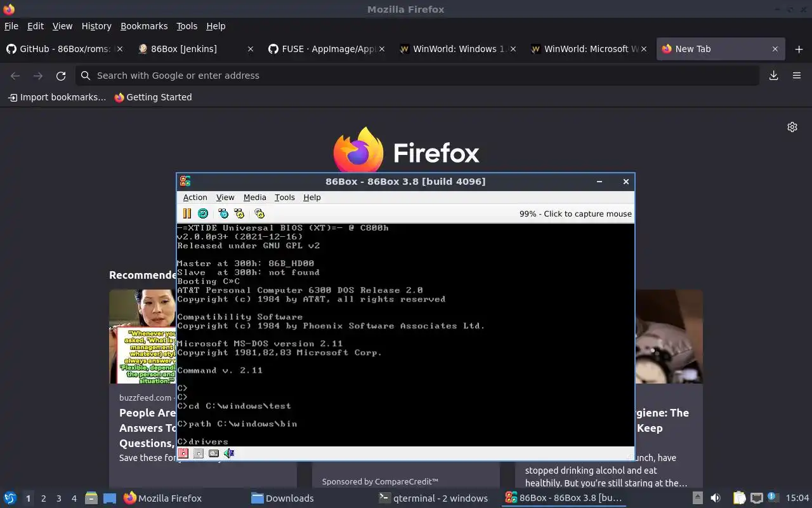Switch to GitHub 86Box/roms tab
The width and height of the screenshot is (812, 508).
[64, 49]
